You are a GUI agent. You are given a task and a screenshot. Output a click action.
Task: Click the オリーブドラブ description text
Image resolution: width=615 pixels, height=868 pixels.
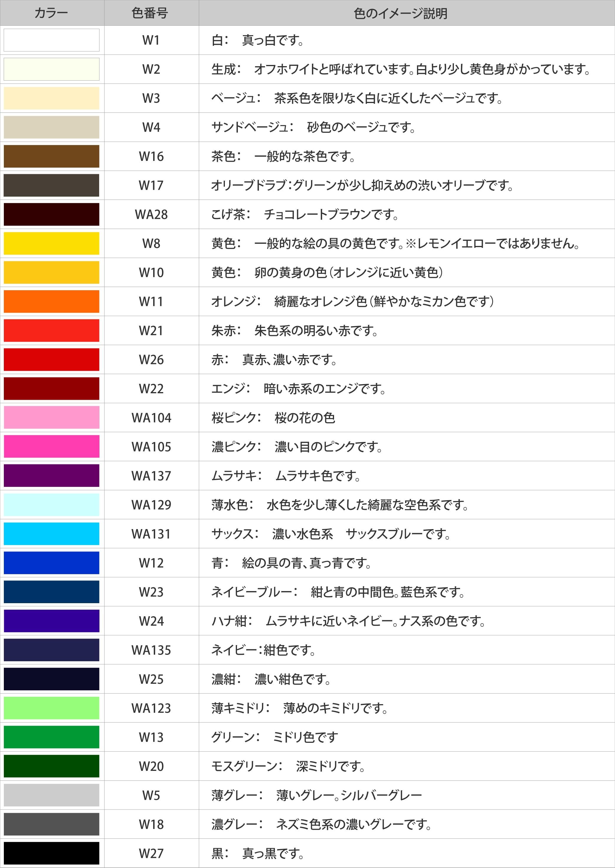[362, 185]
